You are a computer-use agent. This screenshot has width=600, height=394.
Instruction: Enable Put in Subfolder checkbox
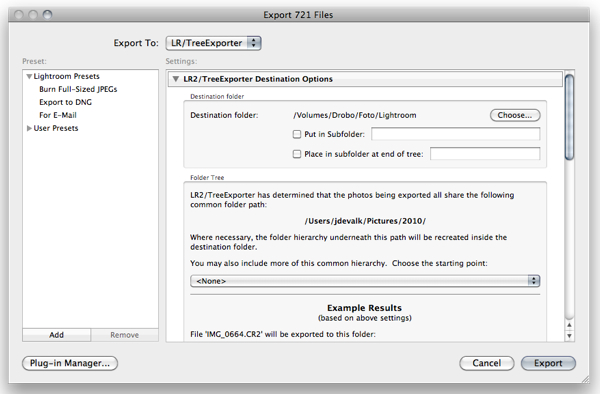coord(297,134)
